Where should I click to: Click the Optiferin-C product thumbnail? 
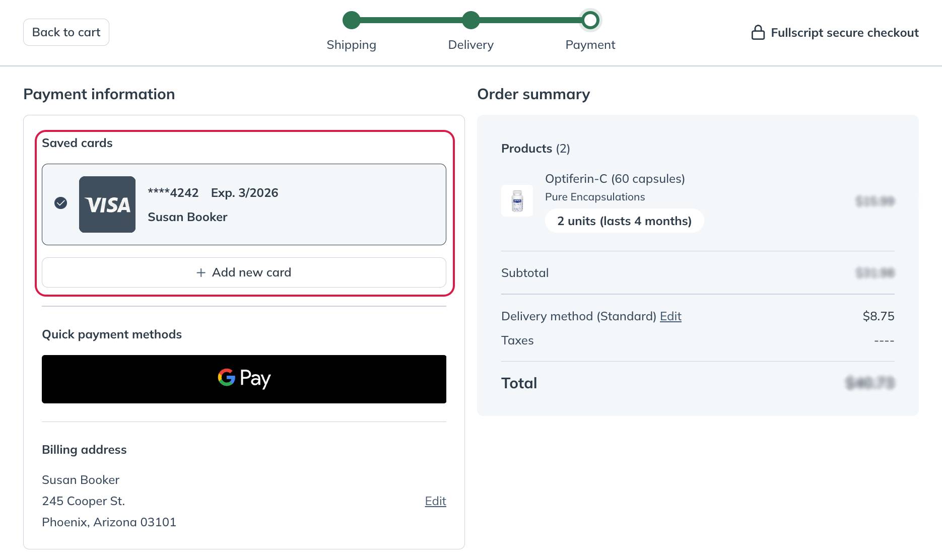[517, 200]
